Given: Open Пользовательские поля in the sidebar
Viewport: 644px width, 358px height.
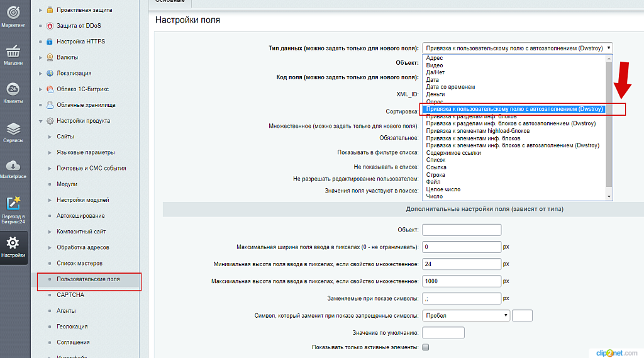Looking at the screenshot, I should click(88, 279).
